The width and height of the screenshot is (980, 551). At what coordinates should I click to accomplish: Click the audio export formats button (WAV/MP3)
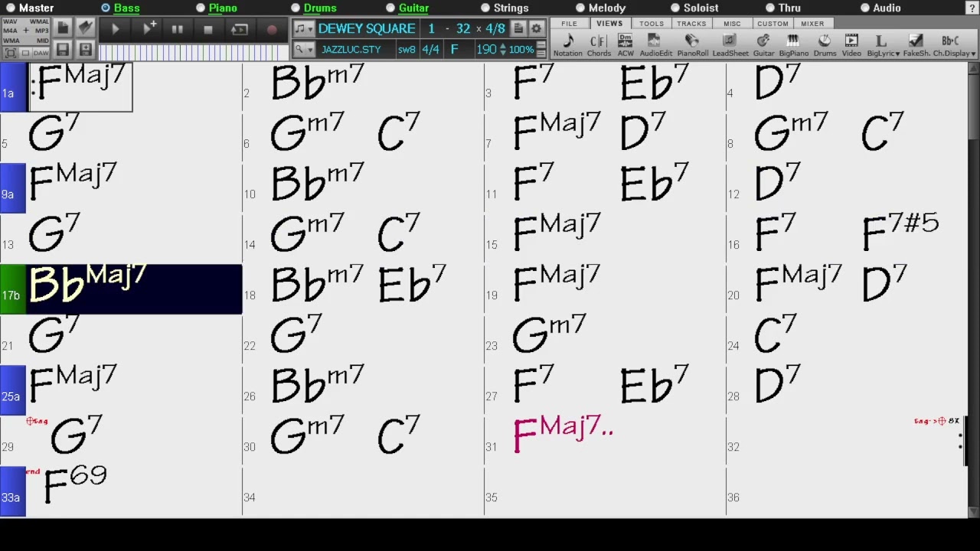click(x=26, y=31)
